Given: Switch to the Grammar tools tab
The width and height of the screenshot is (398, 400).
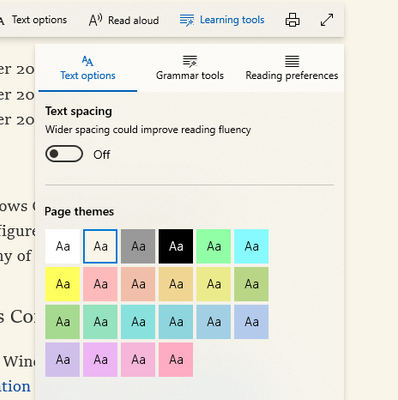Looking at the screenshot, I should point(190,68).
